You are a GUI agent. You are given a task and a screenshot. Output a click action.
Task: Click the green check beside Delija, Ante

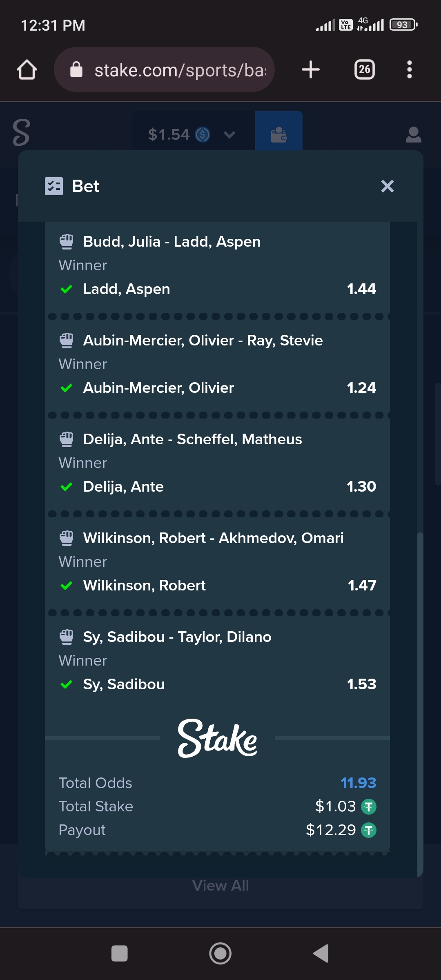tap(66, 487)
